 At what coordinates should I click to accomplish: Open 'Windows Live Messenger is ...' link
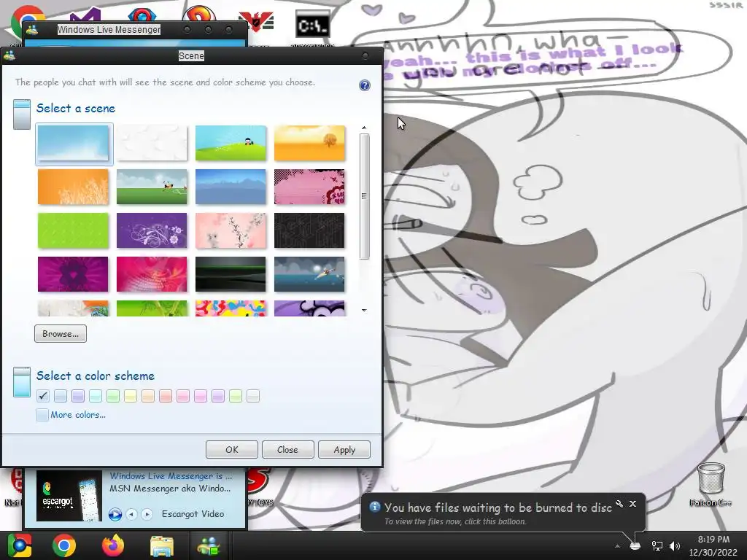pos(171,475)
